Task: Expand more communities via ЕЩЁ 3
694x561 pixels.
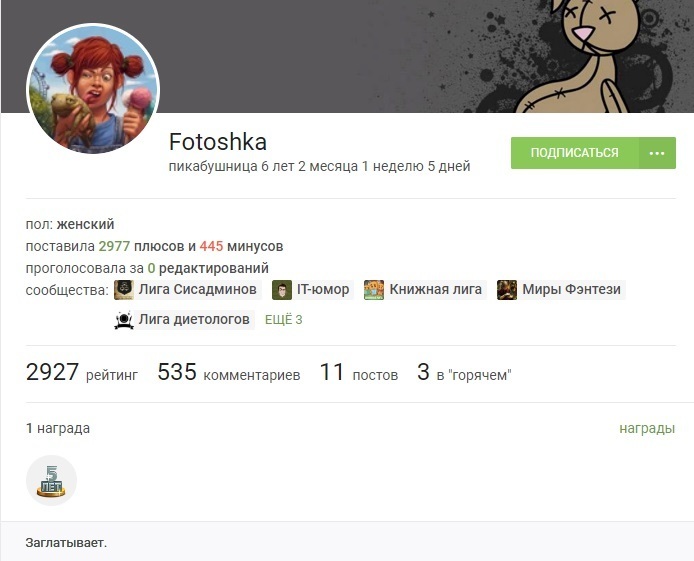Action: [x=284, y=319]
